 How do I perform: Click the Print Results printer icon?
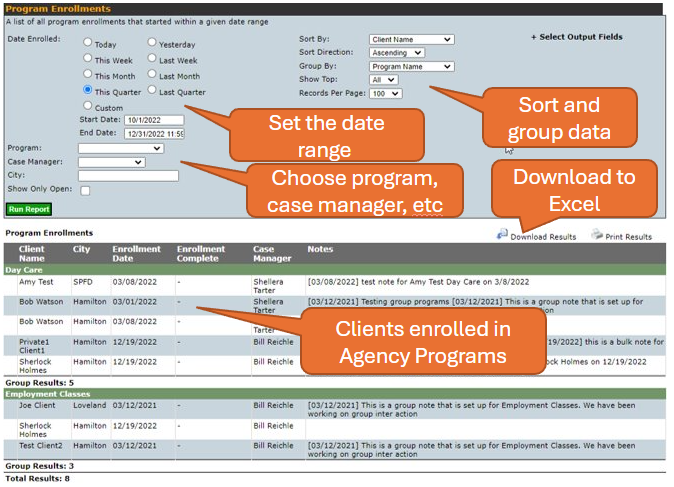point(597,235)
